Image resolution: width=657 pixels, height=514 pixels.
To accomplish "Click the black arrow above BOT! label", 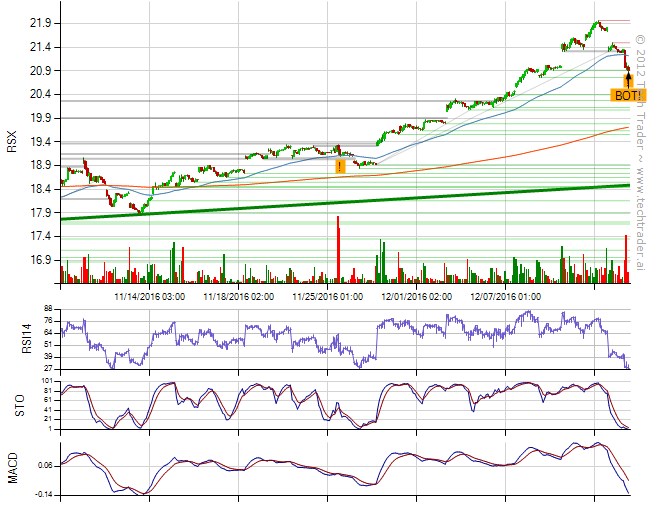I will click(628, 78).
